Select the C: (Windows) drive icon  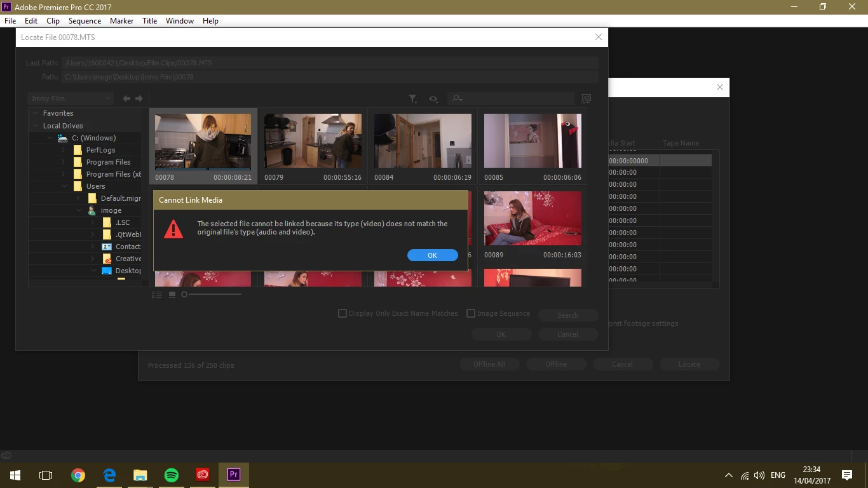pyautogui.click(x=62, y=138)
